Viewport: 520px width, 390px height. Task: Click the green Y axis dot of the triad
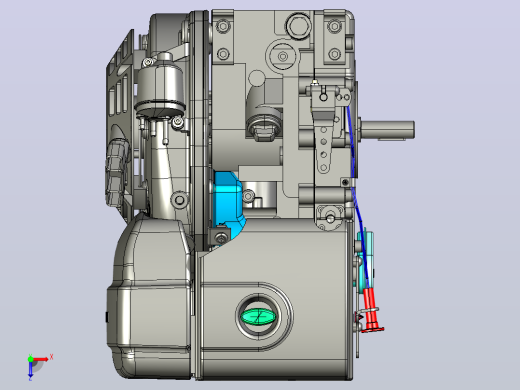[30, 359]
